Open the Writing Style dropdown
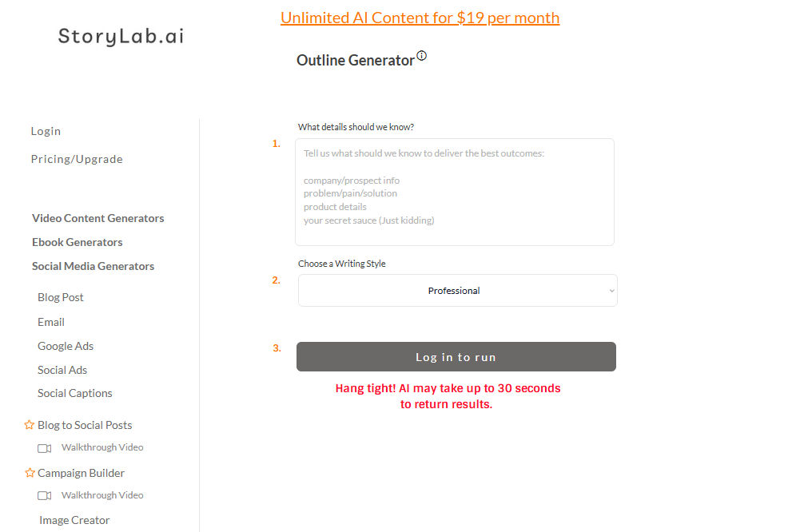 [457, 291]
